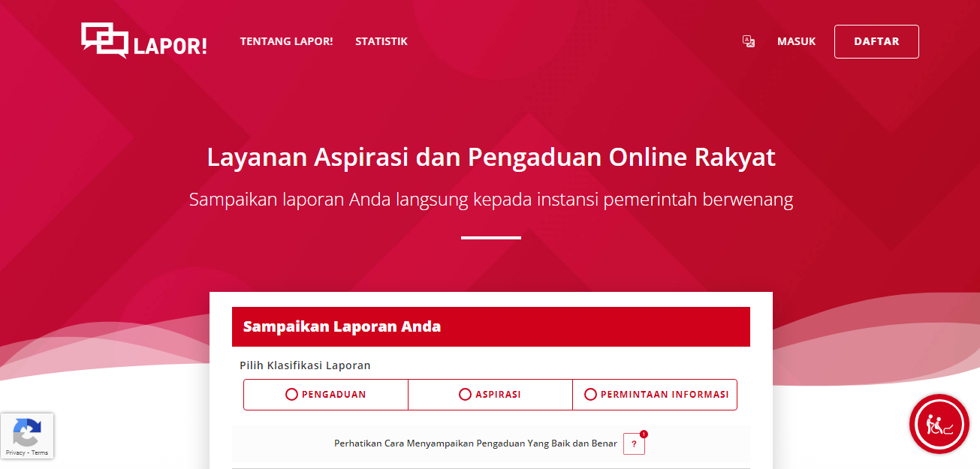Open the reCAPTCHA Privacy link
Viewport: 980px width, 469px height.
click(15, 452)
